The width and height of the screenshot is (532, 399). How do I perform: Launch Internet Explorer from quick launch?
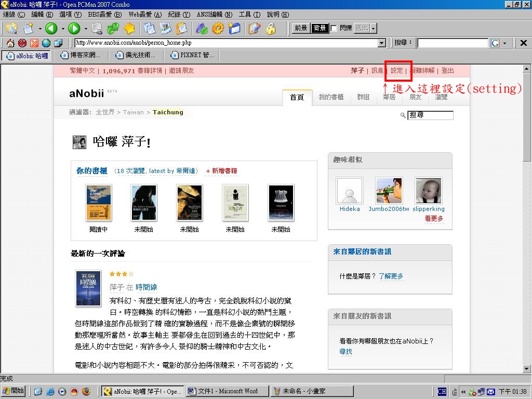click(x=50, y=391)
